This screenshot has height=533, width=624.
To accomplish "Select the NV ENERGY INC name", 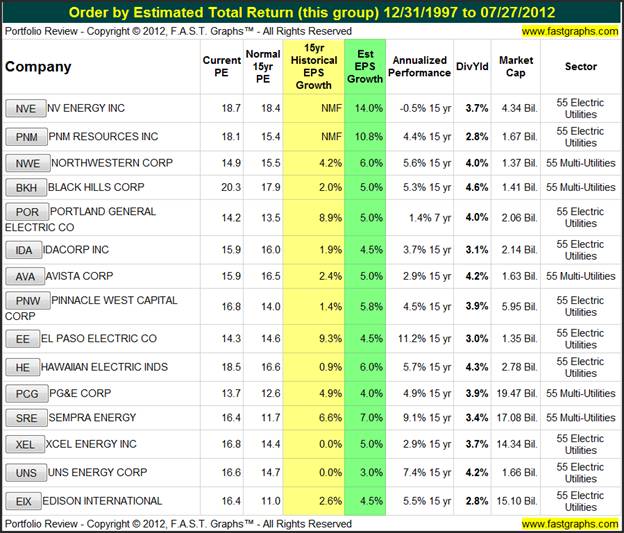I will (86, 108).
